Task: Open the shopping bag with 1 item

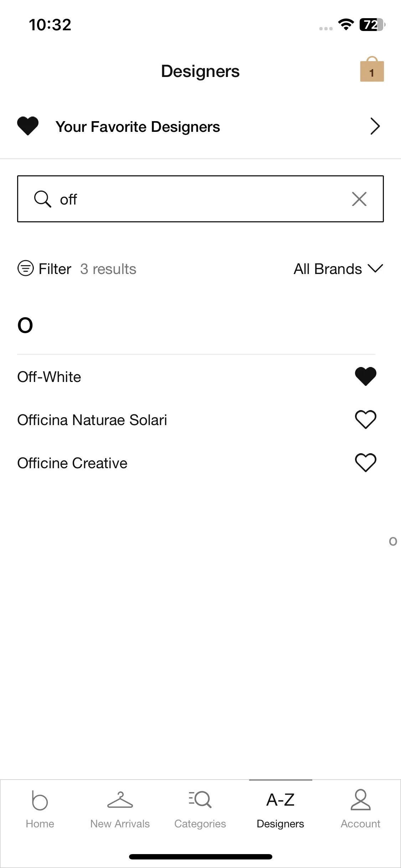Action: tap(372, 69)
